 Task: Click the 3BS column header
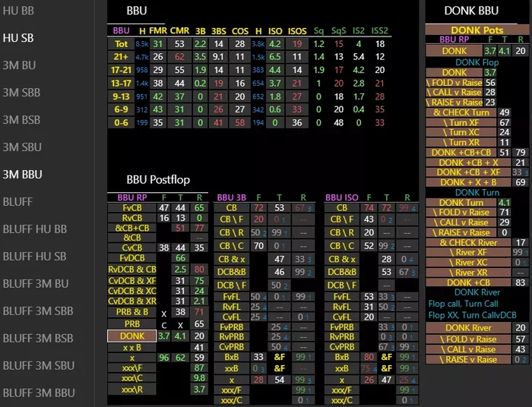[219, 31]
